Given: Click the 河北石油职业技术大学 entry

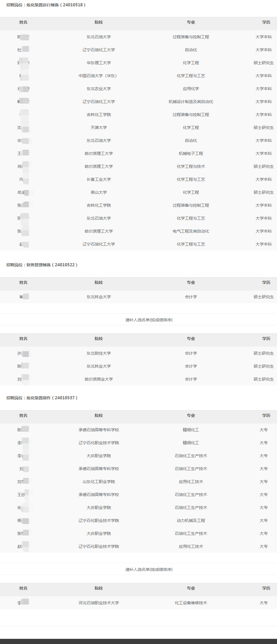Looking at the screenshot, I should 99,603.
